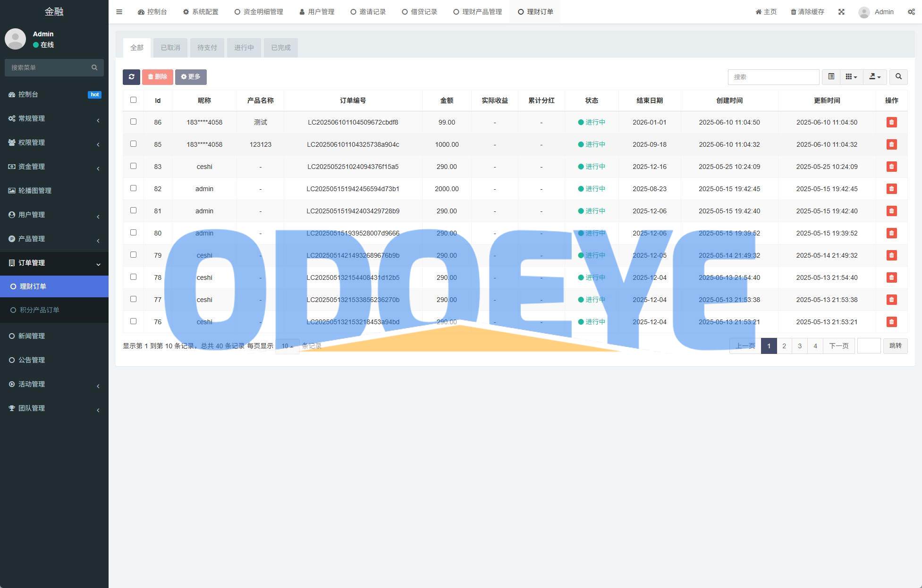Open rows-per-page size selector
The height and width of the screenshot is (588, 922).
tap(287, 346)
